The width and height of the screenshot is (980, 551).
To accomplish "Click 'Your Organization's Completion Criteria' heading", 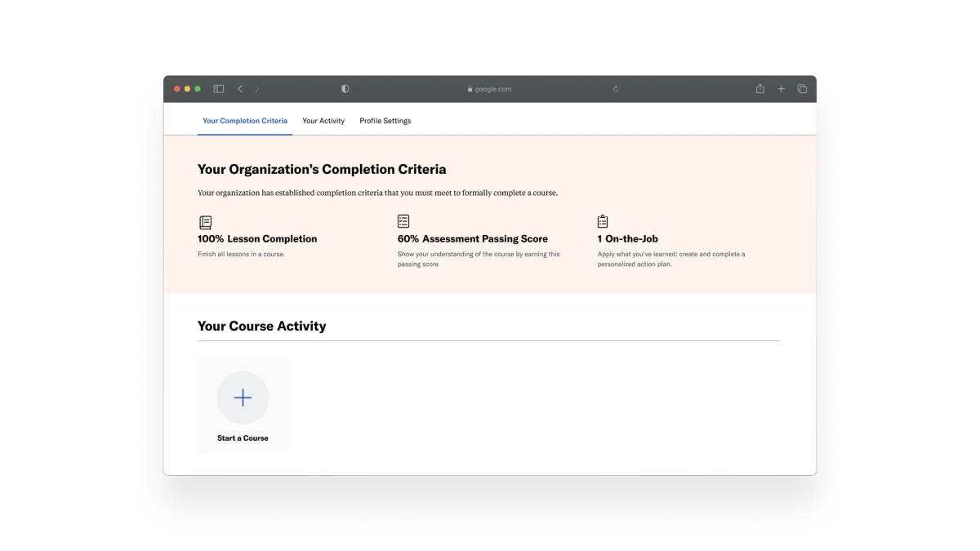I will click(322, 170).
